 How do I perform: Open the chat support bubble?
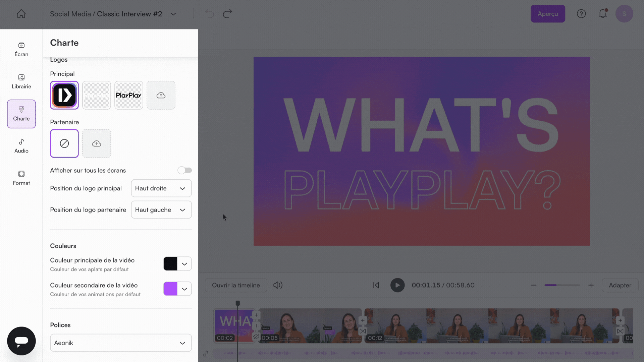click(21, 341)
